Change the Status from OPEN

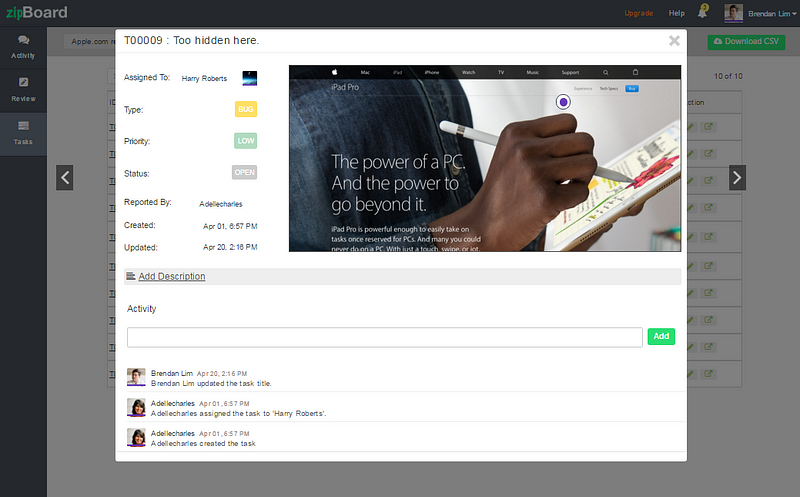pos(244,172)
